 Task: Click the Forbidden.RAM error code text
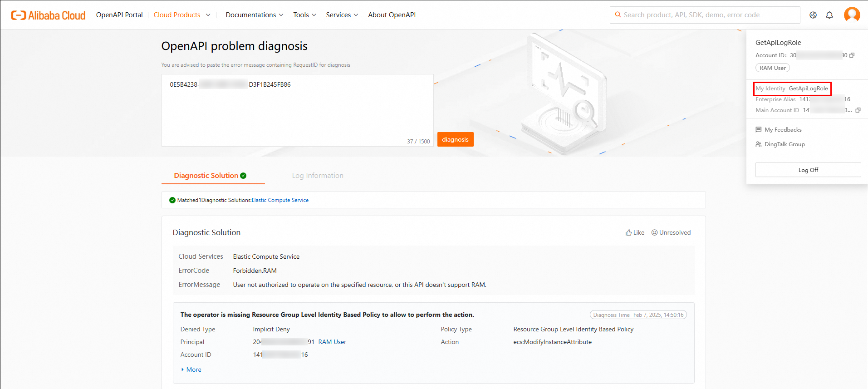pos(255,271)
